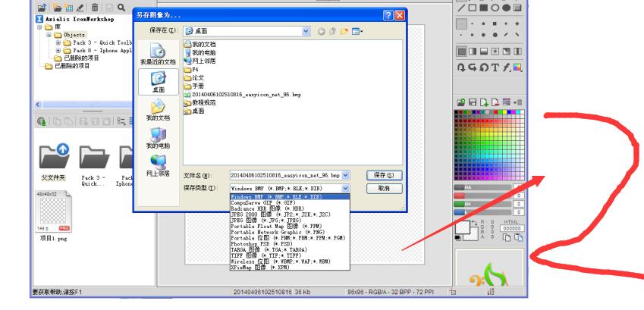Choose the diagonal gradient mode
Screen dimensions: 644x310
coord(506,52)
